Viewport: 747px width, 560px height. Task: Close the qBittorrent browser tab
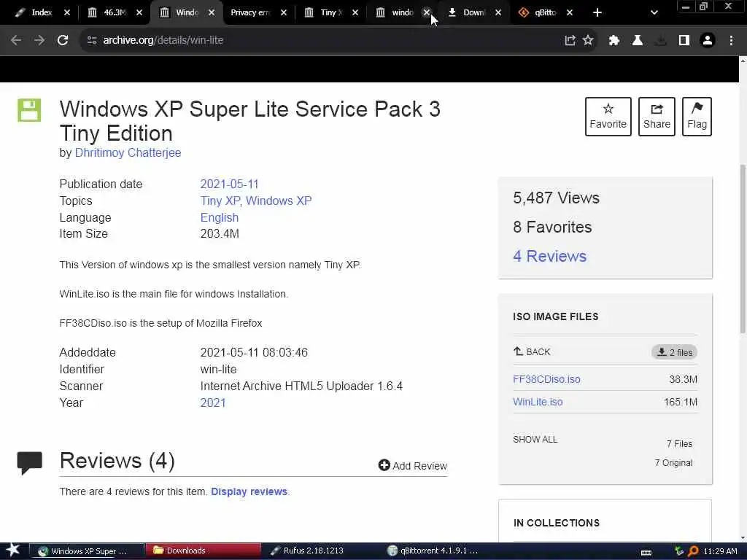click(x=569, y=12)
